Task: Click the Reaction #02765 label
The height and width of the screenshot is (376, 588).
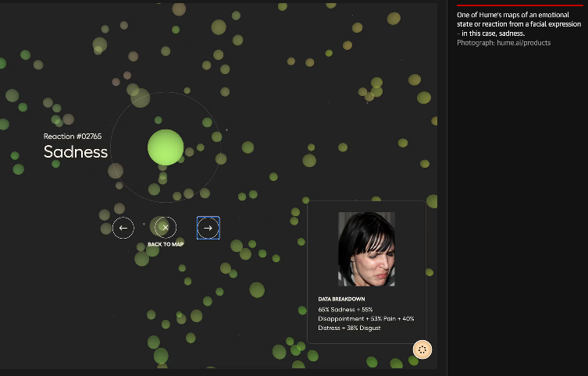Action: coord(73,137)
